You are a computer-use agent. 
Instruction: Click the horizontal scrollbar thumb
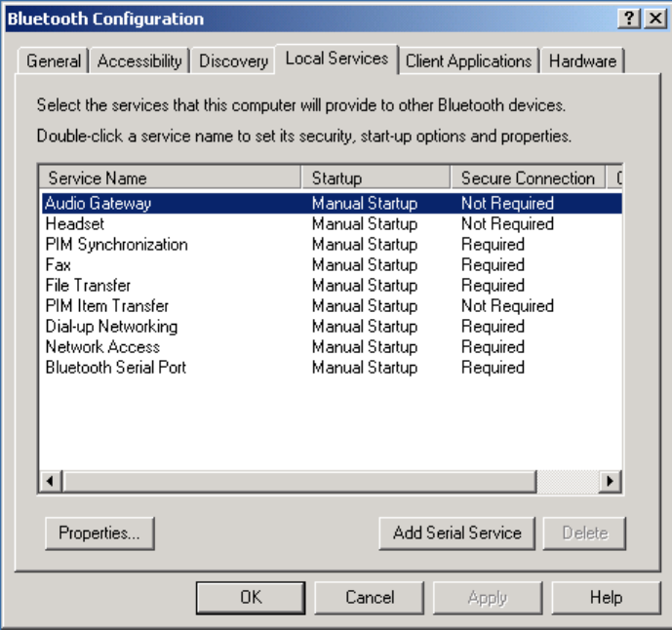click(299, 482)
